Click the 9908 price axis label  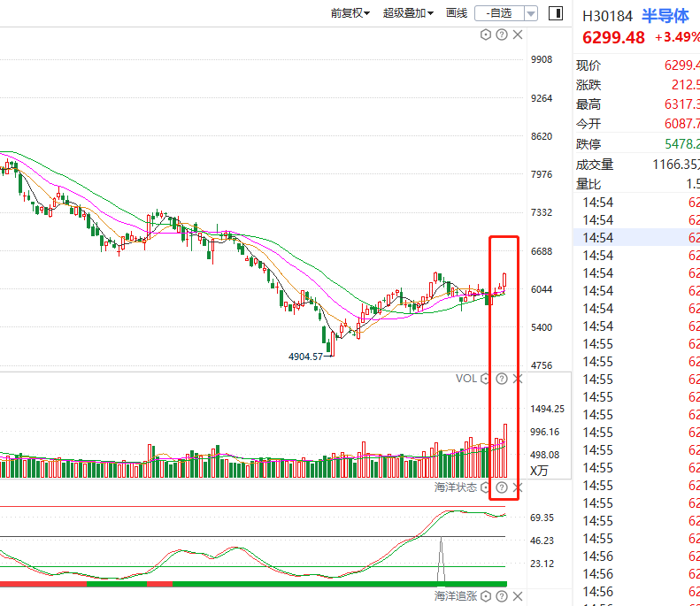tap(542, 59)
